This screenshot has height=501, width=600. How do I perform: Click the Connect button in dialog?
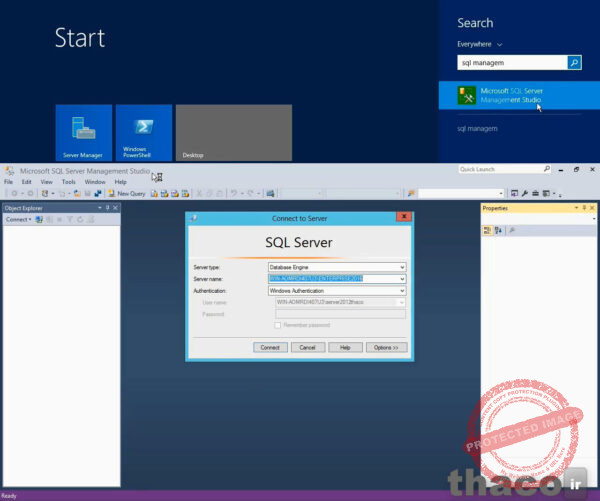[x=268, y=347]
